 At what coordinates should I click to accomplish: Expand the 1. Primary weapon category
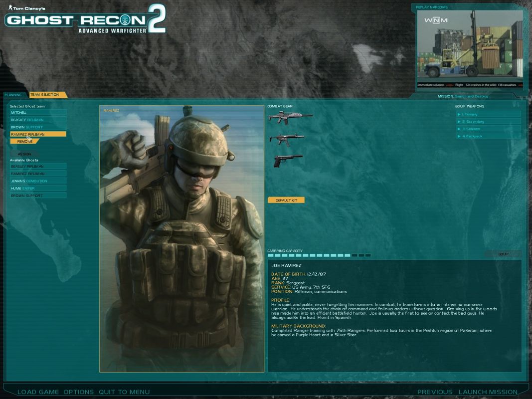click(x=489, y=114)
